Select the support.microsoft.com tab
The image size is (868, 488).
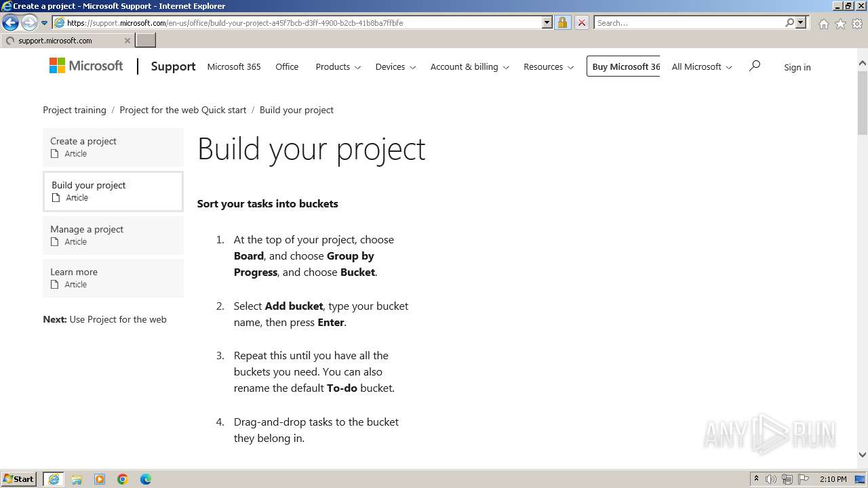point(67,41)
